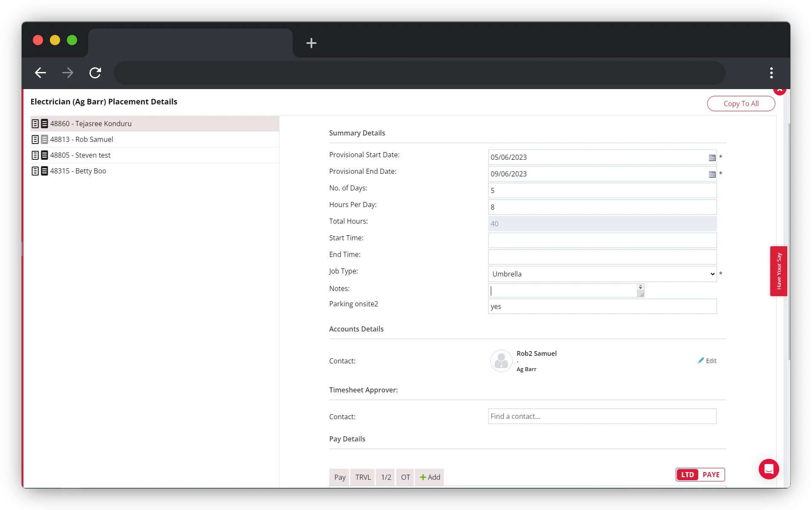Switch to the TRVL tab

[x=363, y=477]
